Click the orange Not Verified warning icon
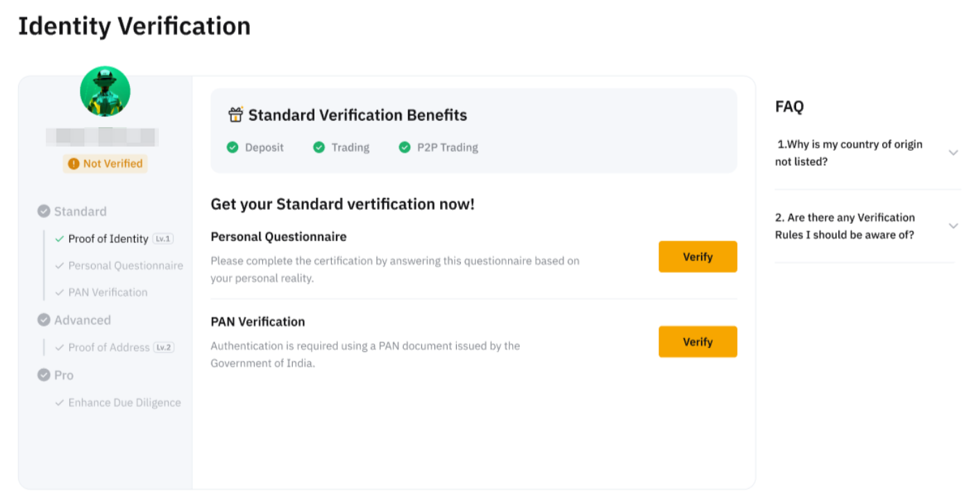This screenshot has width=980, height=498. click(x=74, y=164)
